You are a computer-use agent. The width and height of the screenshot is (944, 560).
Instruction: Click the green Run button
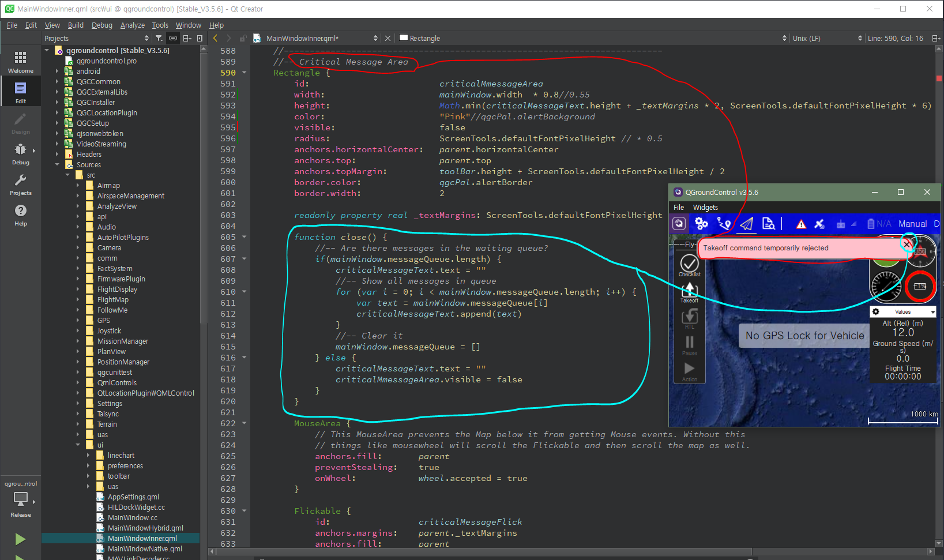[x=20, y=539]
